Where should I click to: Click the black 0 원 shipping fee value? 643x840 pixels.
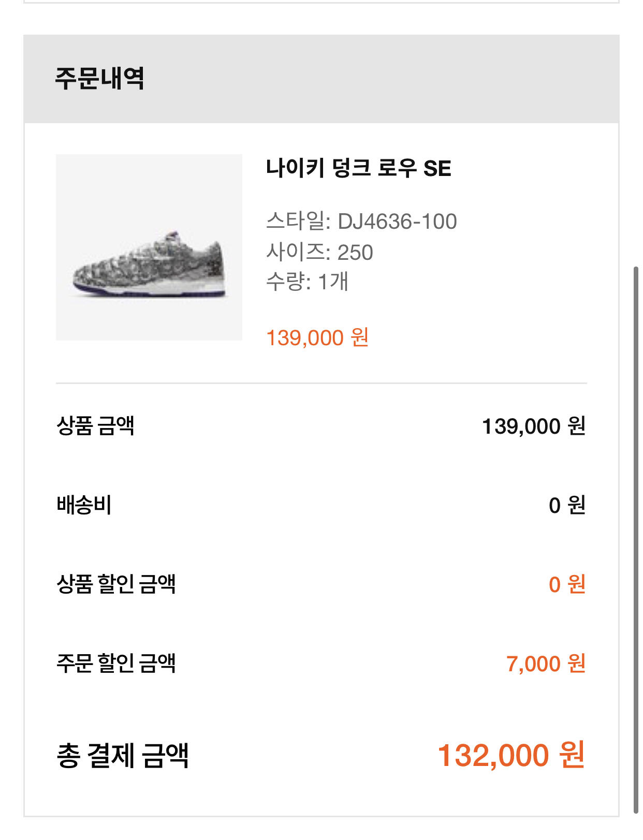pos(566,505)
